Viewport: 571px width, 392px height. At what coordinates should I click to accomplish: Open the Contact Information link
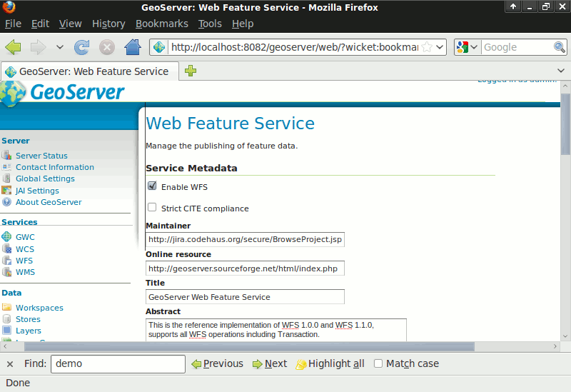click(x=55, y=167)
